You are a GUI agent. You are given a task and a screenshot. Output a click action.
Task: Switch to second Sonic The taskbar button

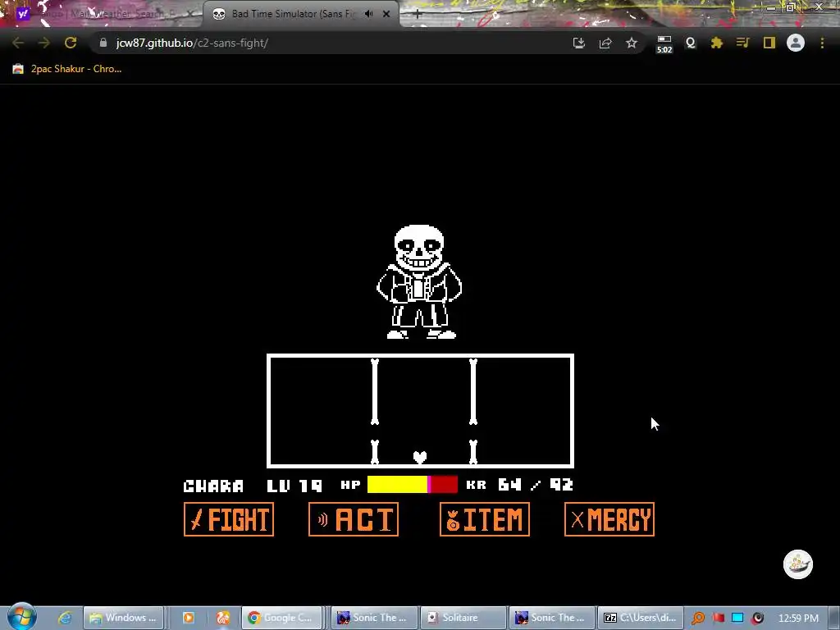pyautogui.click(x=552, y=618)
